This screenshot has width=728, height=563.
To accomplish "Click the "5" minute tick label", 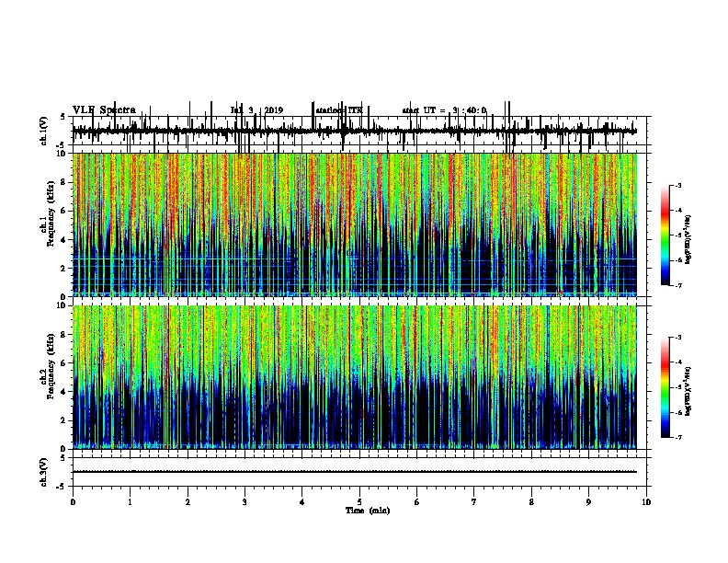I will 359,502.
